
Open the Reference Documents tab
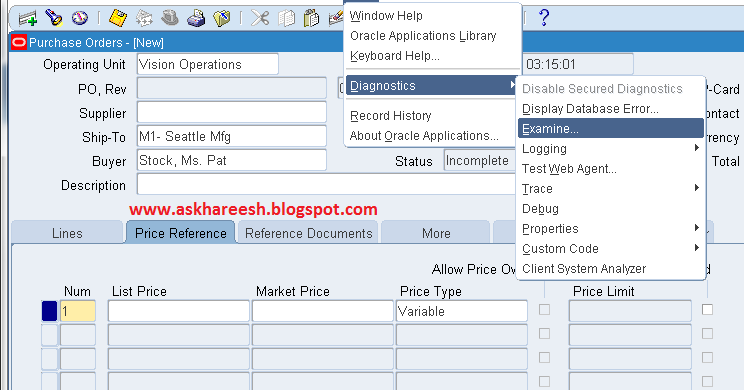click(308, 233)
